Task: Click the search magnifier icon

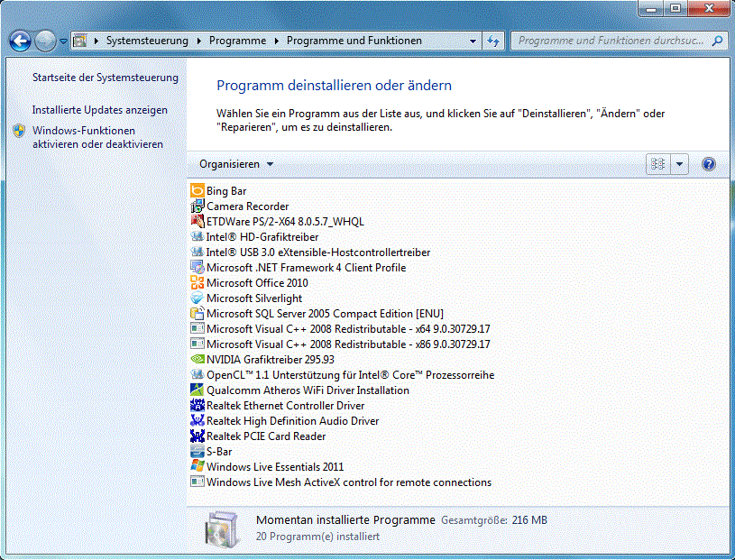Action: [x=717, y=41]
